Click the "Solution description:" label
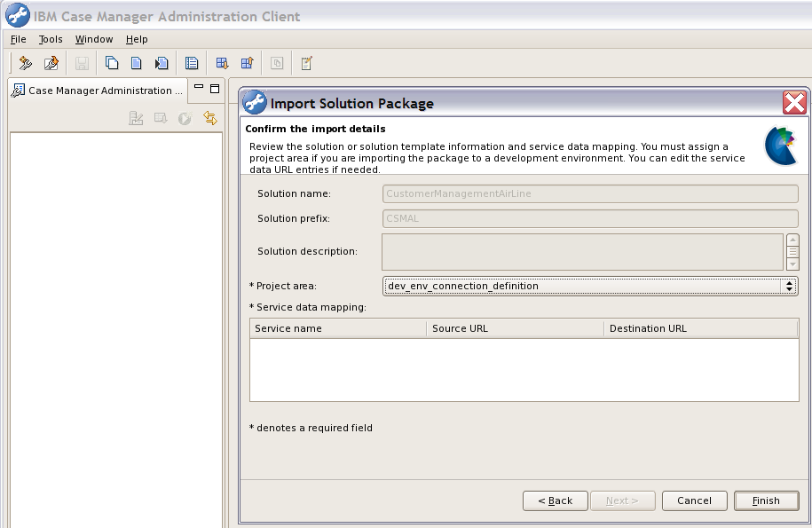The image size is (812, 528). coord(308,252)
